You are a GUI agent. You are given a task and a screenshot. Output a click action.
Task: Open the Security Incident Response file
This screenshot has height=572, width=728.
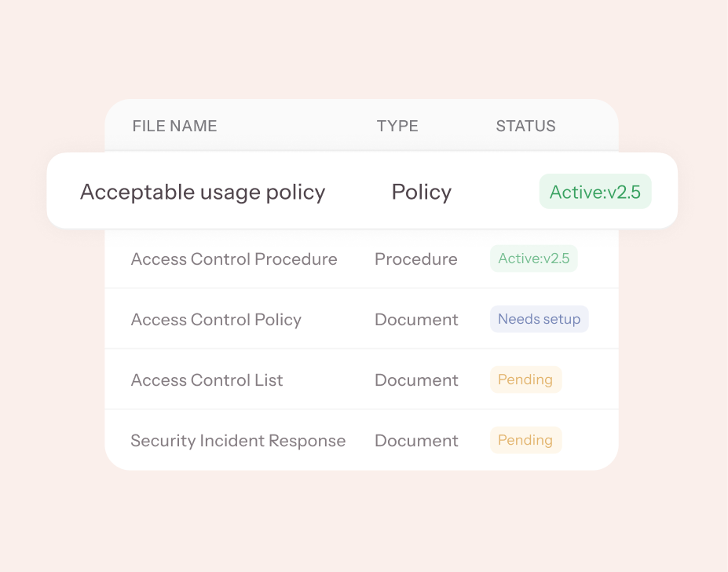(238, 441)
